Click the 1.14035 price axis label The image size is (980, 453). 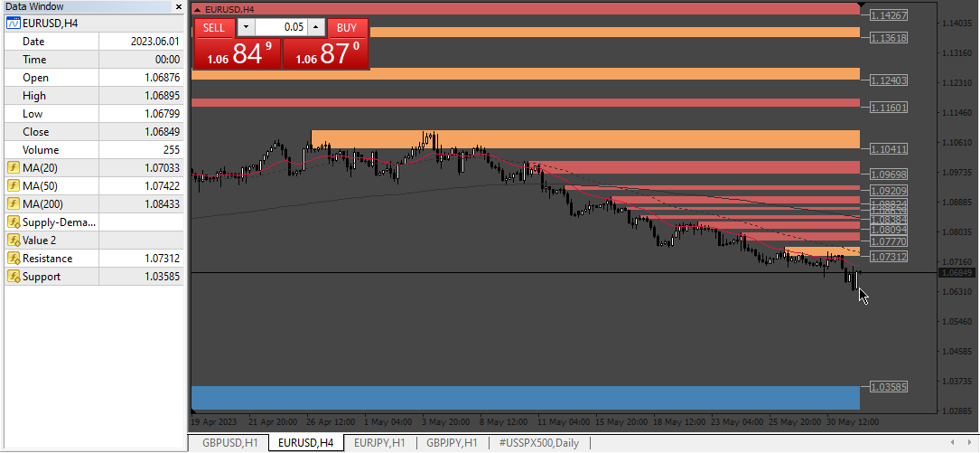[957, 24]
